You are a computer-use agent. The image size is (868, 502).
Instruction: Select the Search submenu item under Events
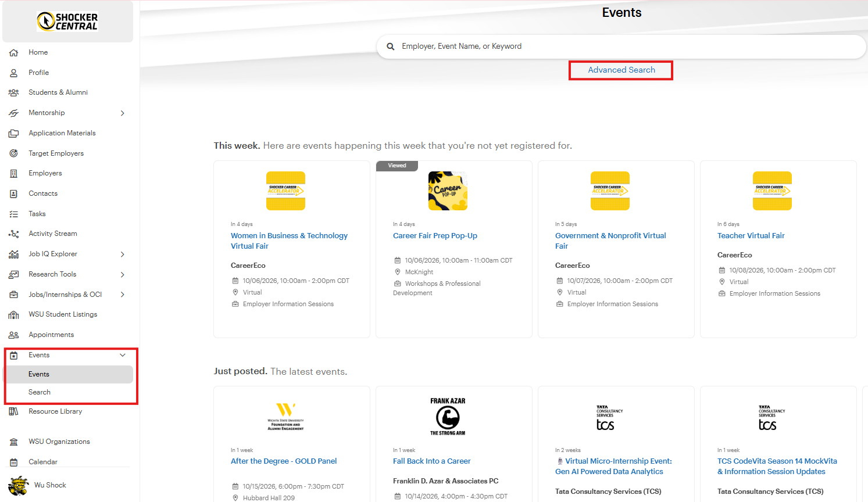click(40, 392)
